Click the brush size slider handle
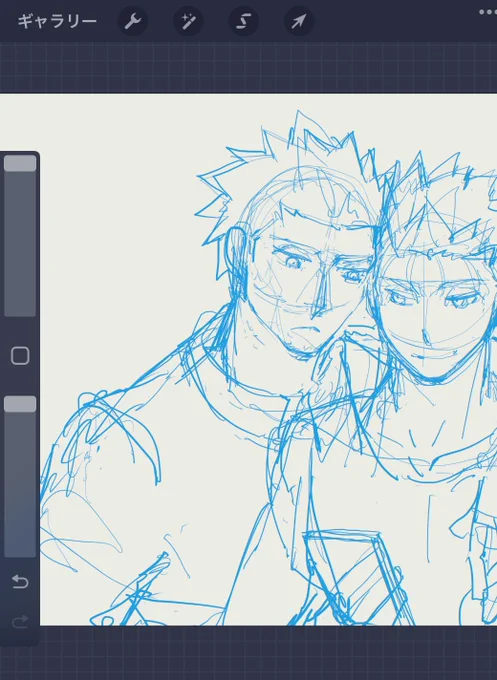Screen dimensions: 497x680 (x=20, y=163)
